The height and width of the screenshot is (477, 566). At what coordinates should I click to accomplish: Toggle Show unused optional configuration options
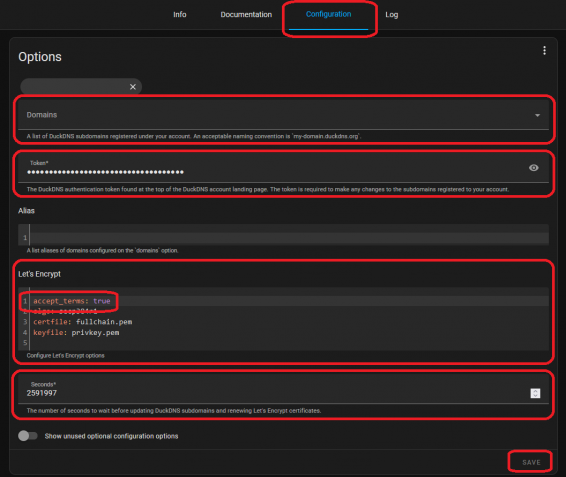(x=28, y=436)
